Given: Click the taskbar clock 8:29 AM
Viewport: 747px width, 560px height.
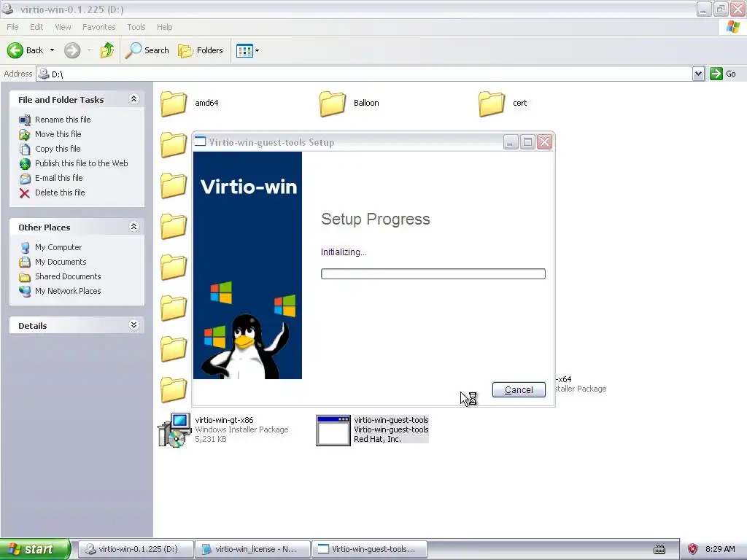Looking at the screenshot, I should tap(720, 549).
